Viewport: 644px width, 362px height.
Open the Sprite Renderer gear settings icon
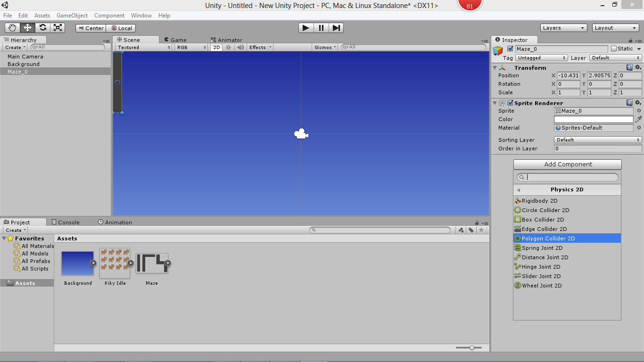pyautogui.click(x=638, y=102)
